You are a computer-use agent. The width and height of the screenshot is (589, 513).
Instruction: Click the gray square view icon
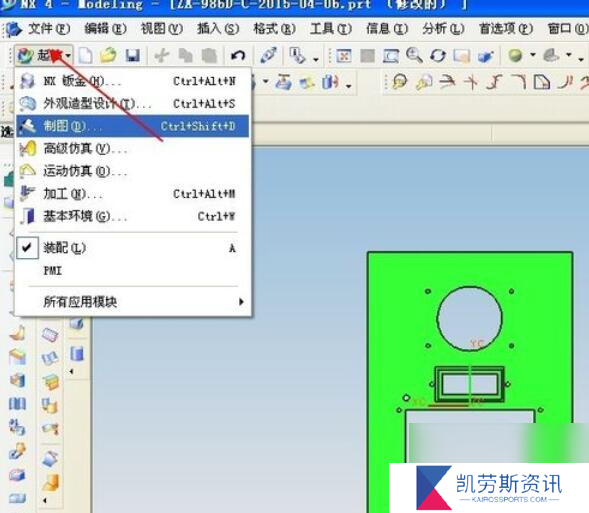(367, 56)
